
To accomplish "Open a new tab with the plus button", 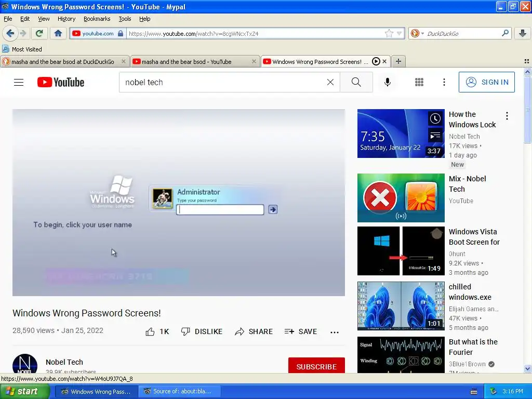I will (398, 61).
